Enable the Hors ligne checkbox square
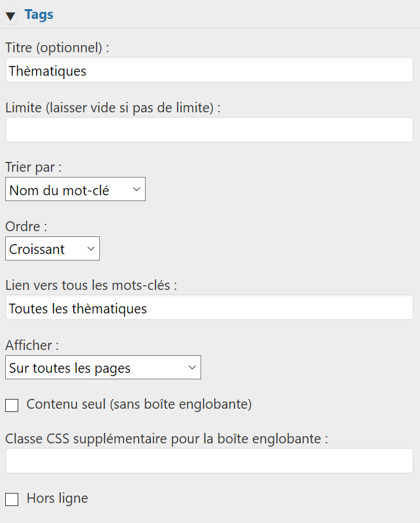This screenshot has width=420, height=523. pyautogui.click(x=12, y=499)
